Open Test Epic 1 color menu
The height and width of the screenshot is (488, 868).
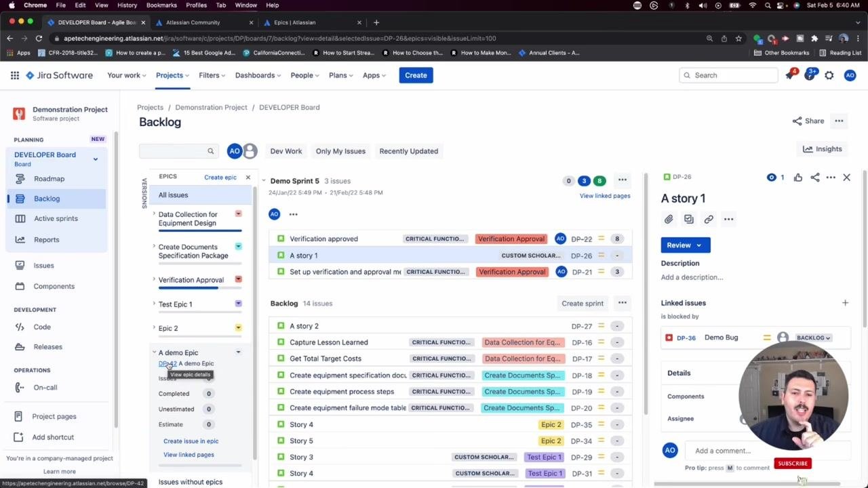tap(238, 304)
